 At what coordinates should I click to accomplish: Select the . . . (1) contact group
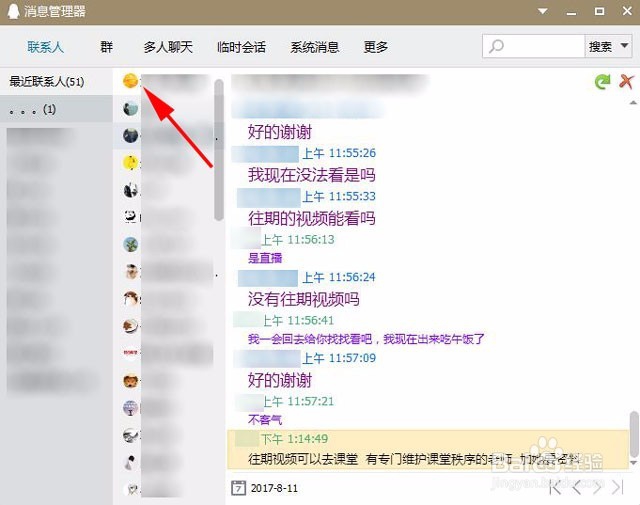click(x=56, y=109)
